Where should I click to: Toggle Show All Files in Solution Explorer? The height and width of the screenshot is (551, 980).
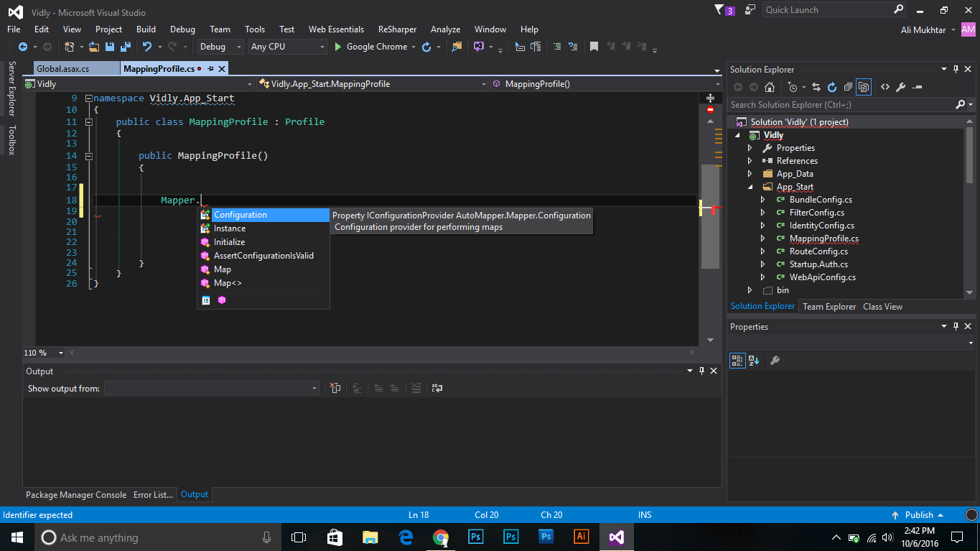[864, 87]
